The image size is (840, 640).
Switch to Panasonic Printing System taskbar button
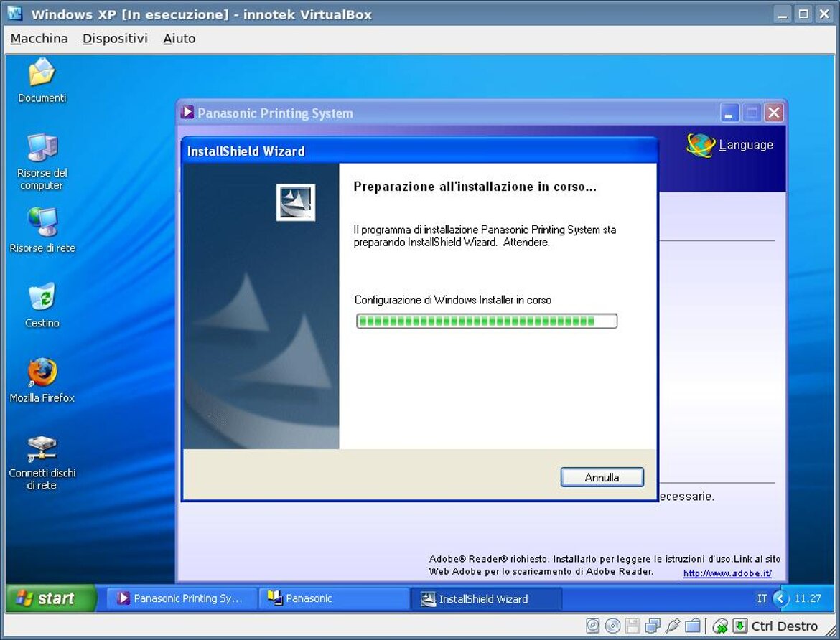[x=182, y=598]
